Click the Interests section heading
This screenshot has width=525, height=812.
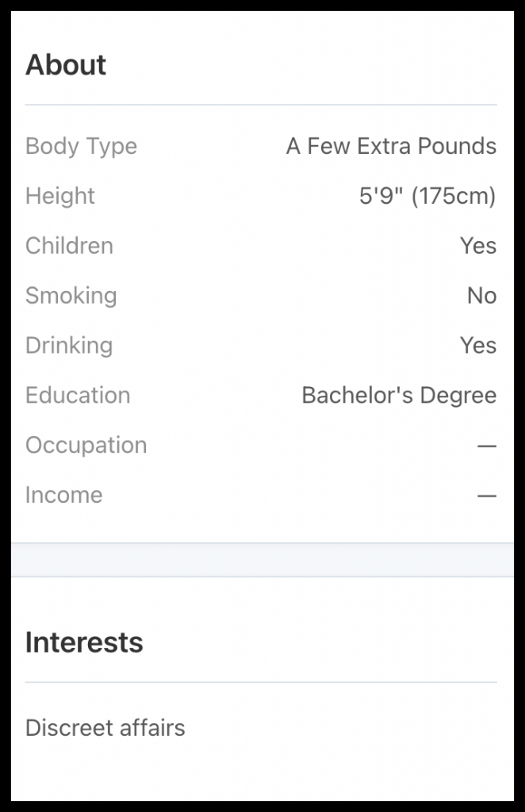[84, 642]
